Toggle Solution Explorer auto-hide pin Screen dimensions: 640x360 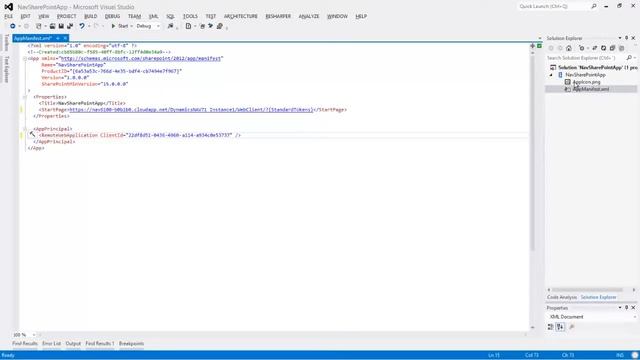click(627, 38)
